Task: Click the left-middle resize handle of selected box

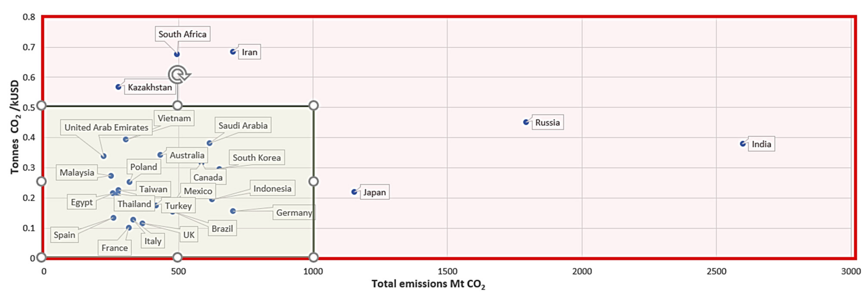Action: pos(41,182)
